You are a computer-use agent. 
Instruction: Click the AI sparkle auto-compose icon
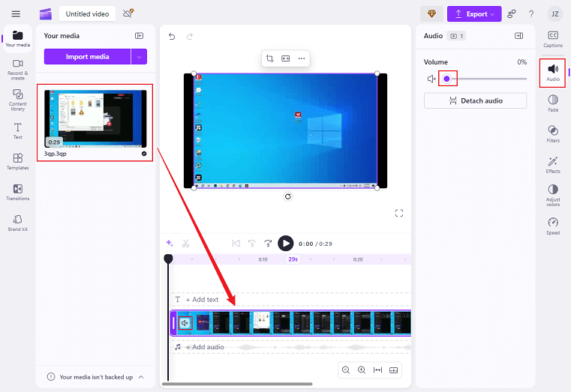pyautogui.click(x=170, y=243)
